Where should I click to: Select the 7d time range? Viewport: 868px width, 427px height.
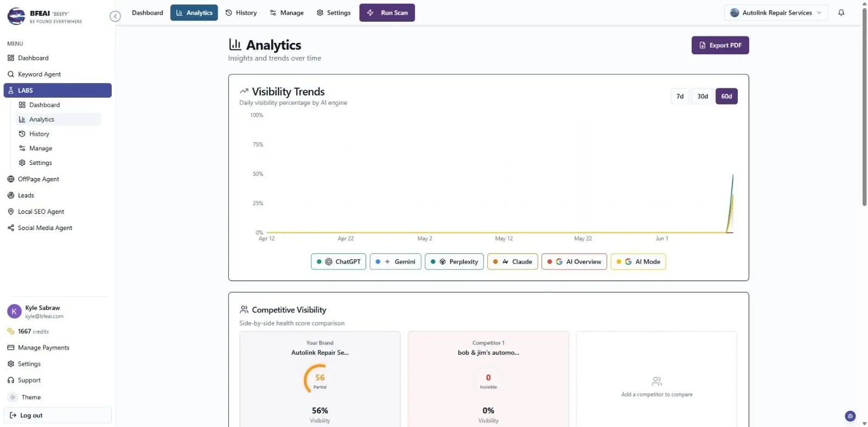point(680,96)
